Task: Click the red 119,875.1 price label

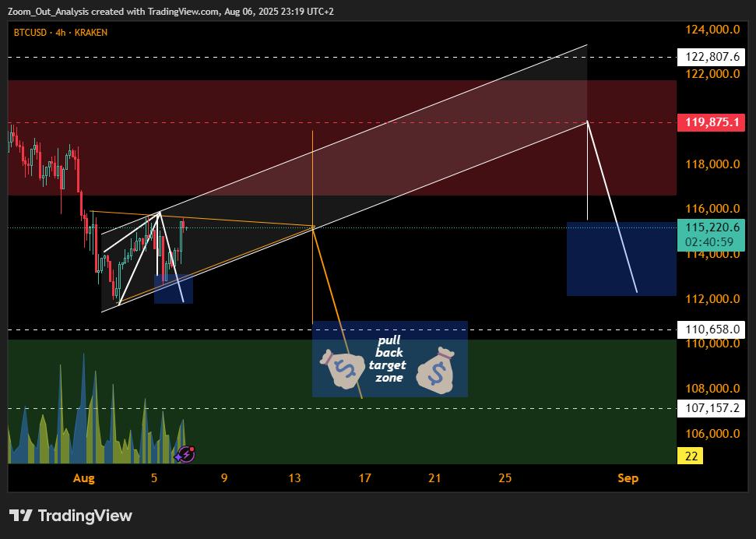Action: [711, 122]
